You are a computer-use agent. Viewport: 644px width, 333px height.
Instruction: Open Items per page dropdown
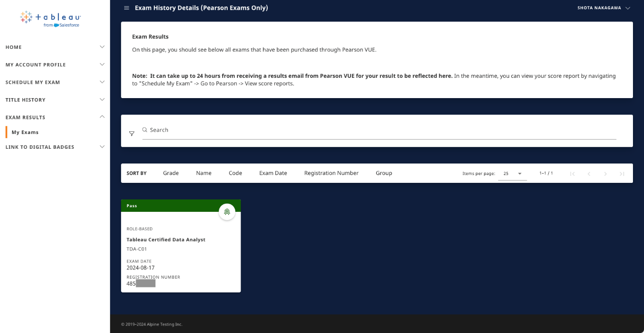(x=512, y=174)
